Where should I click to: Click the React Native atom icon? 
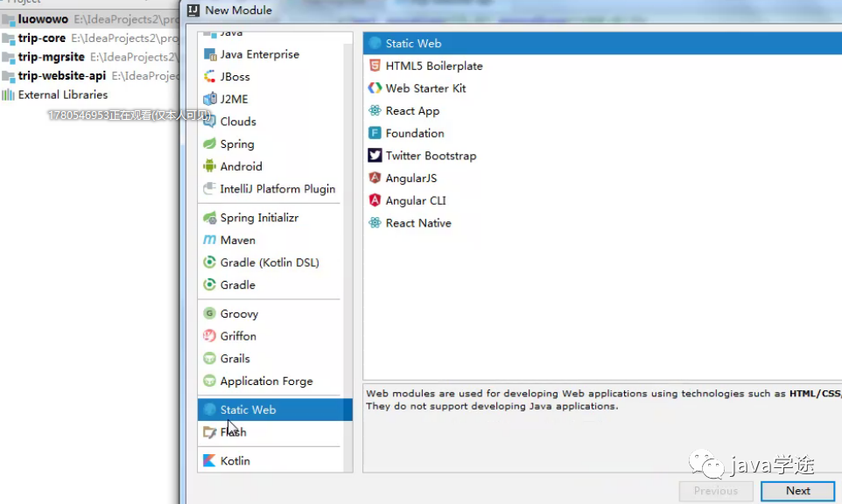tap(375, 223)
